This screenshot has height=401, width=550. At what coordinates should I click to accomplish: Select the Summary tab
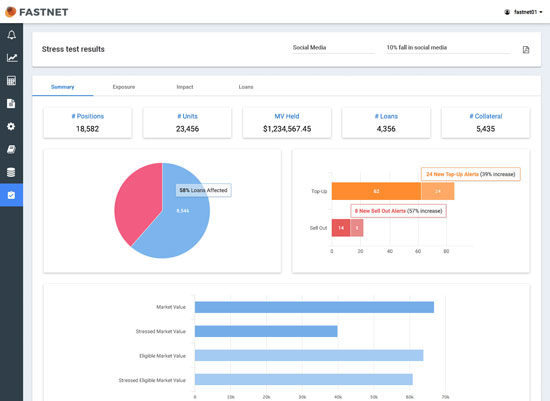62,87
